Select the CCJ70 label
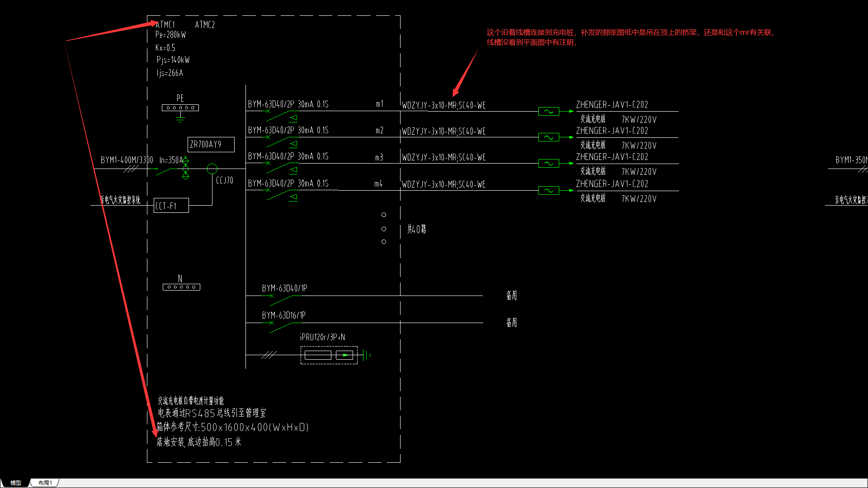The image size is (868, 488). (225, 180)
